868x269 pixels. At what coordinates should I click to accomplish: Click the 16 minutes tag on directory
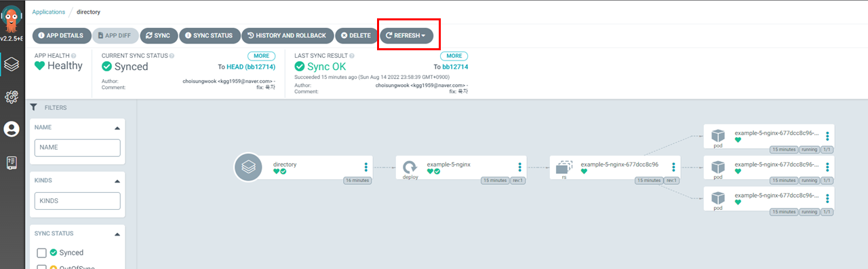pyautogui.click(x=357, y=181)
